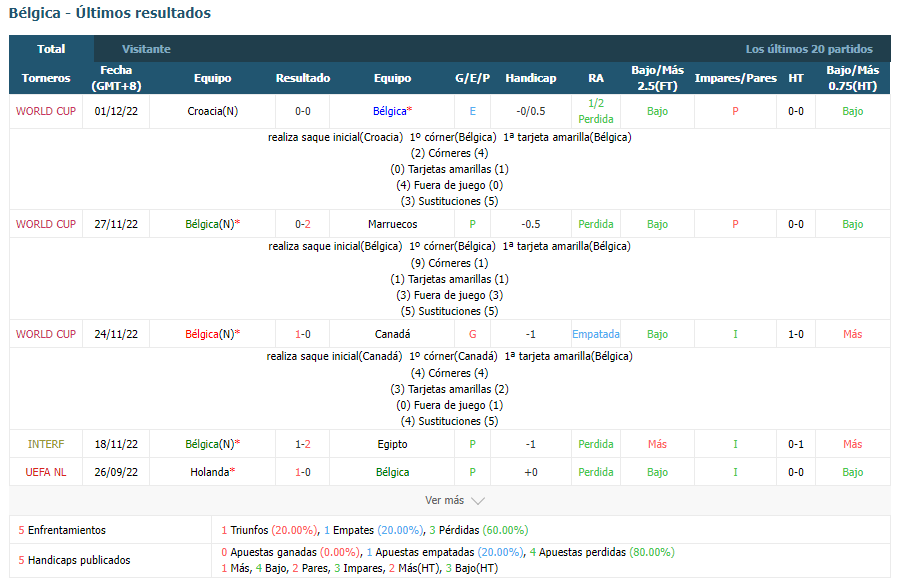Select team Croacia(N)

212,111
